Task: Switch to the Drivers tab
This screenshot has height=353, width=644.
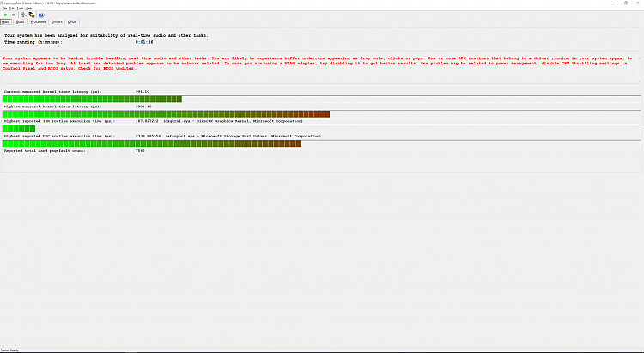Action: point(57,21)
